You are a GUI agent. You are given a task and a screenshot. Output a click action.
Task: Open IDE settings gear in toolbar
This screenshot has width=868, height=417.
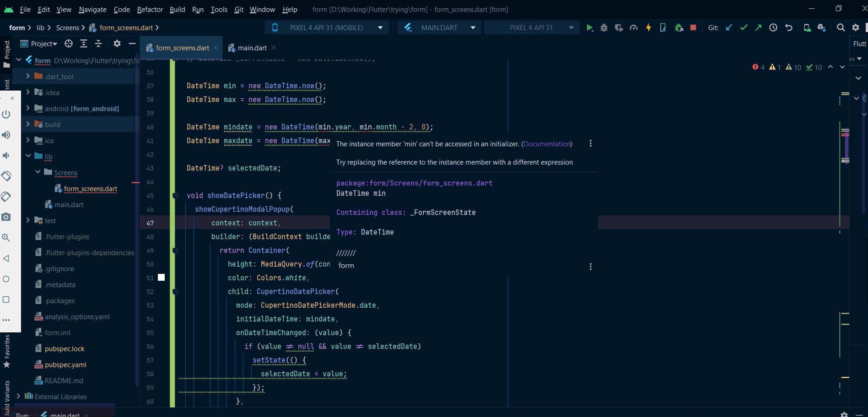point(856,28)
